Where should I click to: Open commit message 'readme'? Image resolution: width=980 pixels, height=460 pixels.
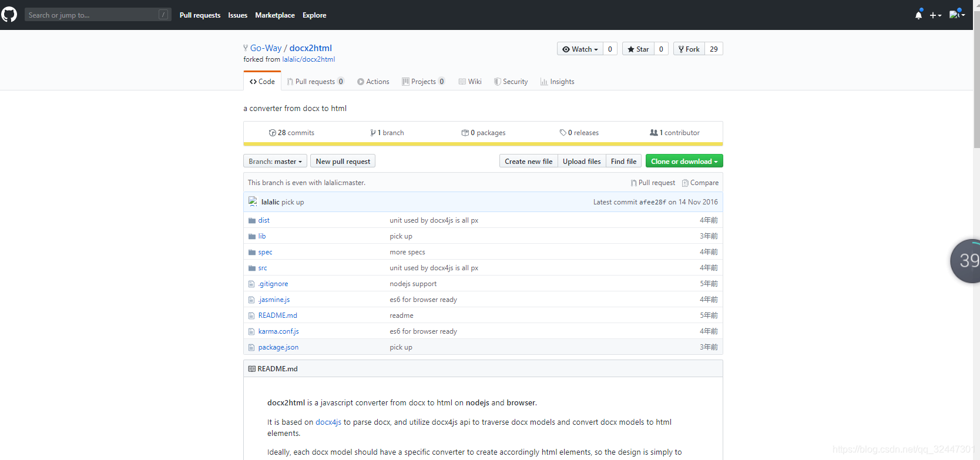401,315
